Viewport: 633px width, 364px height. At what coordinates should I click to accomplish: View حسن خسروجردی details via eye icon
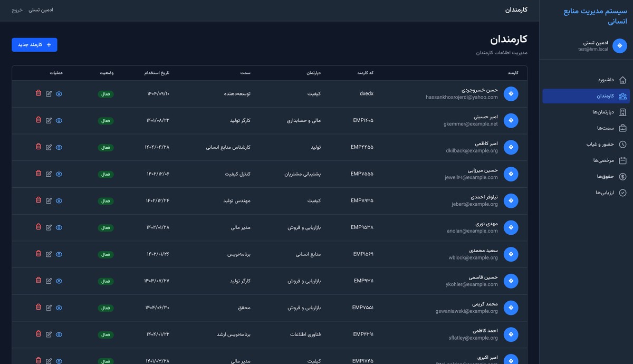(x=59, y=94)
